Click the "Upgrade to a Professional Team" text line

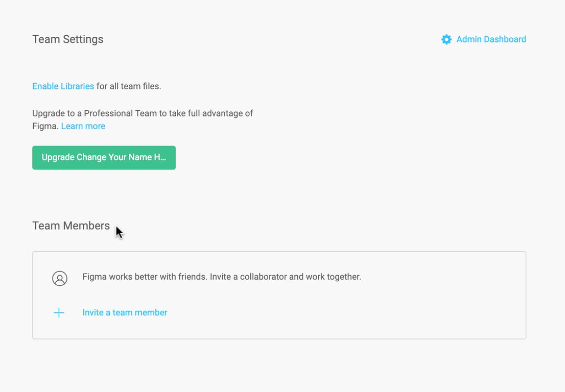143,113
